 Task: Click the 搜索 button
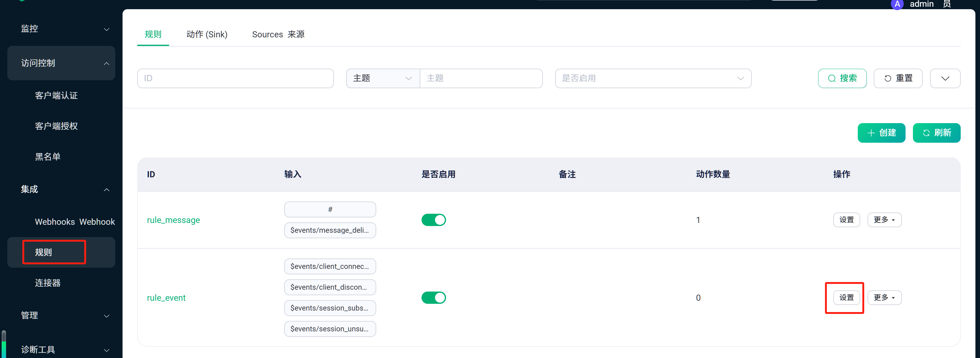(842, 78)
